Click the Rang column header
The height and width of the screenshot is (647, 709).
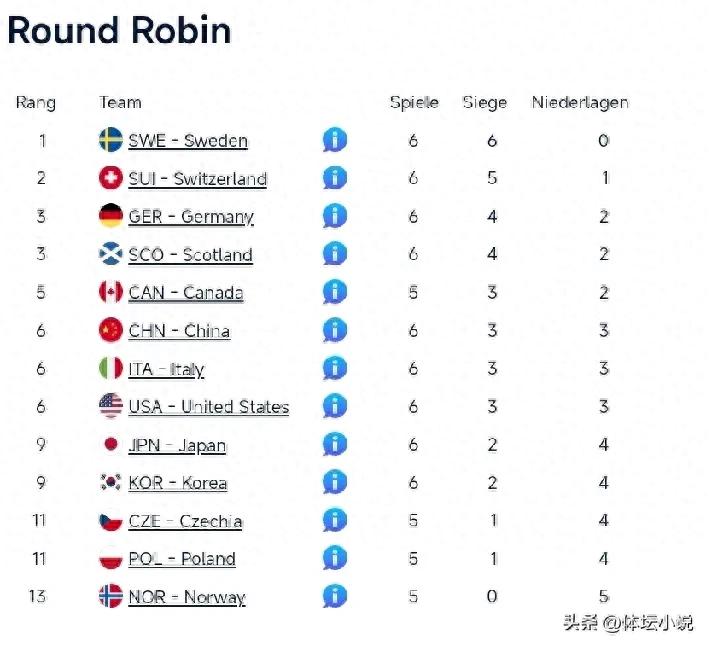tap(36, 102)
